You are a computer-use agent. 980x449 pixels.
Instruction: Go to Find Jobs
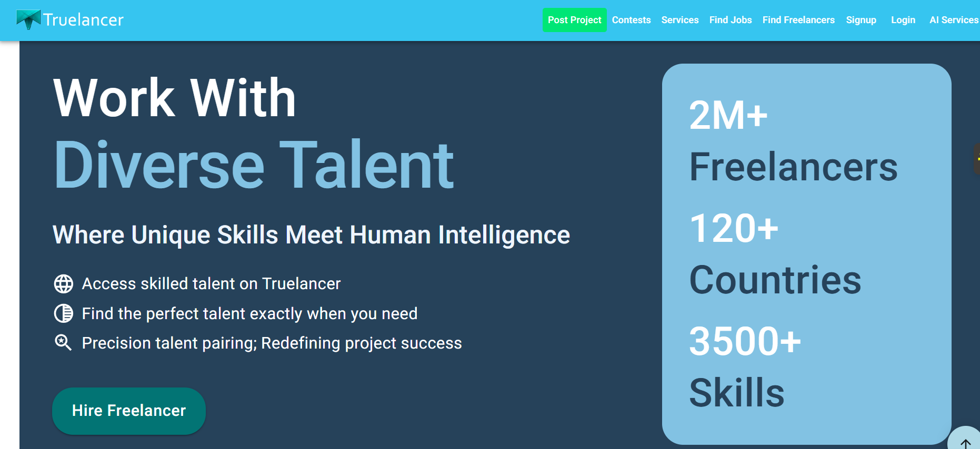(x=730, y=20)
